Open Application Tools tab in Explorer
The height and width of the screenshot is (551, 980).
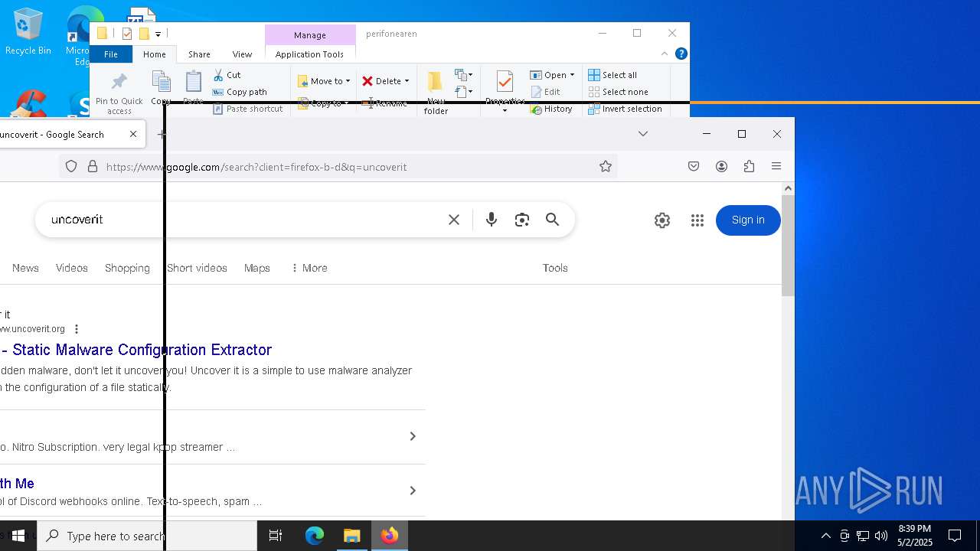309,54
